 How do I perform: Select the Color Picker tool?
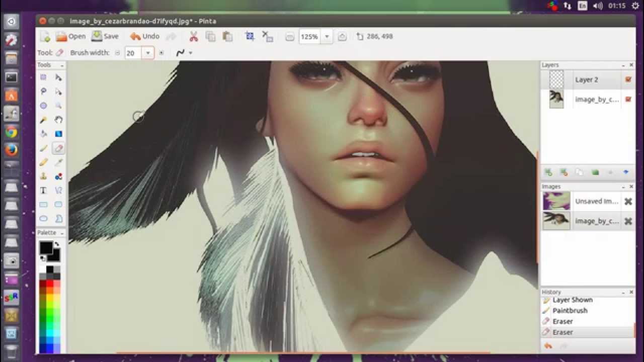coord(58,162)
